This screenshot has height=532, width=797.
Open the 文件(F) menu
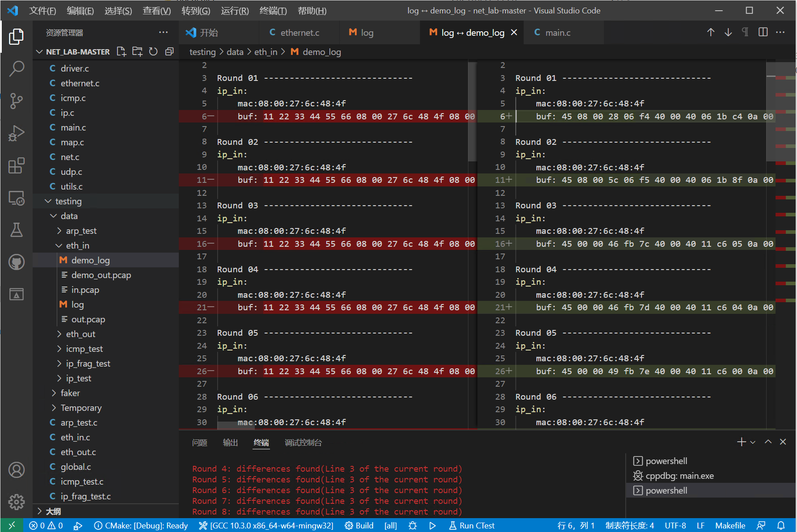point(42,11)
